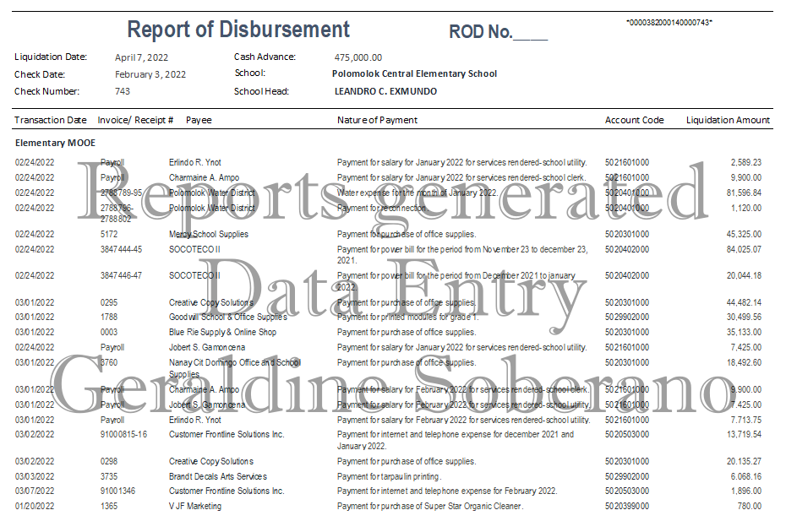Click school head LEANDRO C. EXMUNDO
This screenshot has width=786, height=532.
[x=385, y=91]
